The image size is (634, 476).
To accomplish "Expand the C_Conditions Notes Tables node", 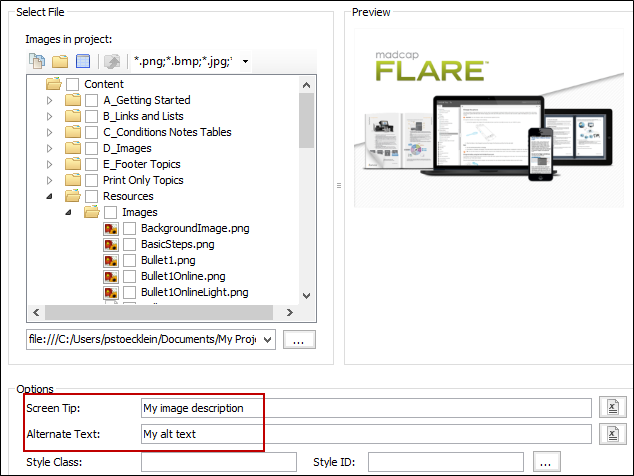I will click(49, 132).
